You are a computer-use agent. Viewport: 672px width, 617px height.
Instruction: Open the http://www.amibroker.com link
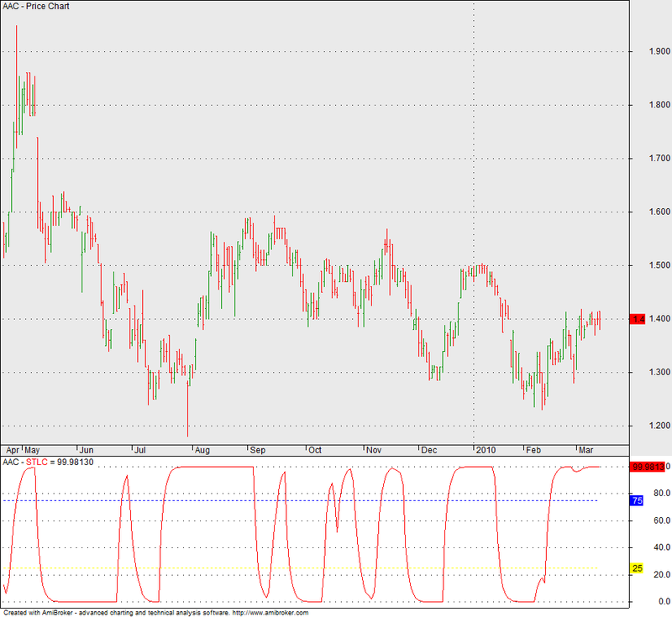pos(270,613)
